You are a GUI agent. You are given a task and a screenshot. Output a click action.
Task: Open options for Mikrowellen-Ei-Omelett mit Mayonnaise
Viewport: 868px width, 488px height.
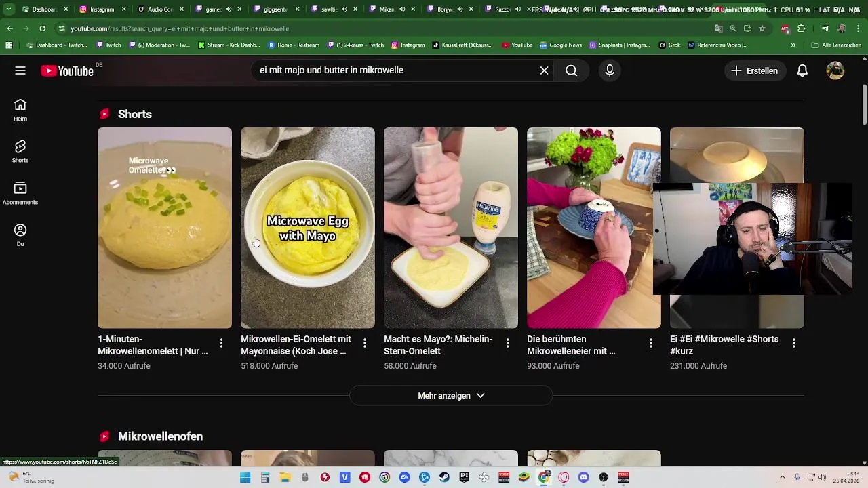[364, 344]
